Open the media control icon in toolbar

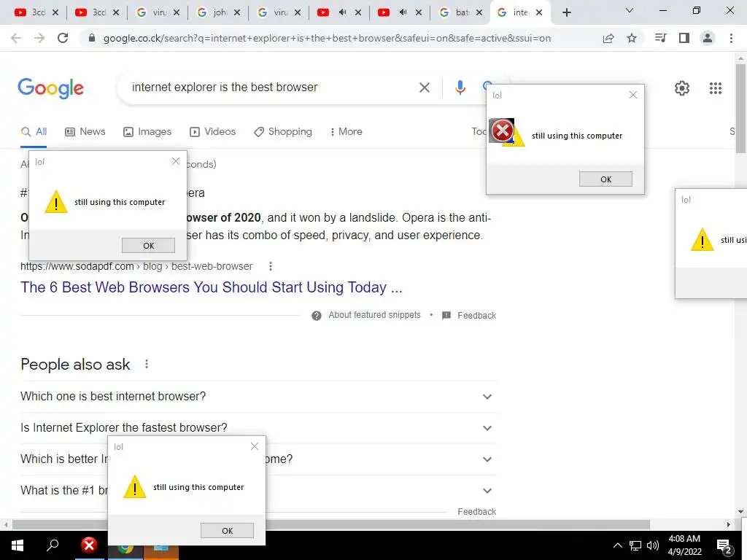pyautogui.click(x=660, y=38)
